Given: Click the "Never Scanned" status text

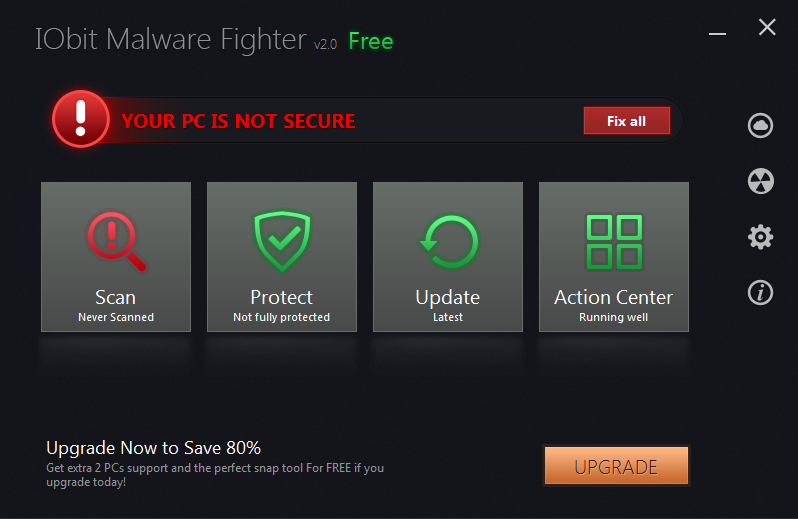Looking at the screenshot, I should [x=116, y=317].
